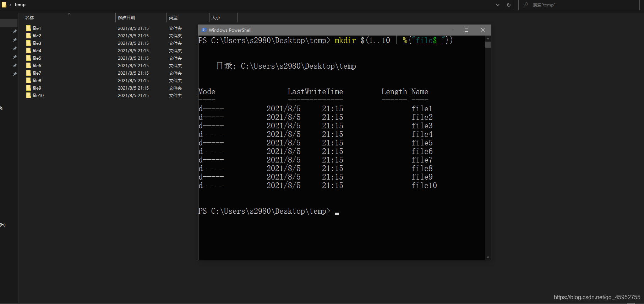Click the PowerShell scrollbar down arrow
This screenshot has width=644, height=304.
coord(488,257)
